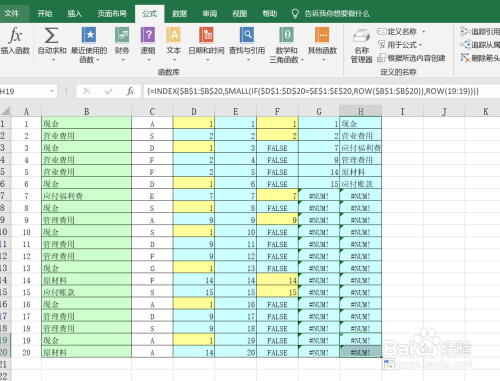Select column B header
The width and height of the screenshot is (500, 381).
coord(86,111)
